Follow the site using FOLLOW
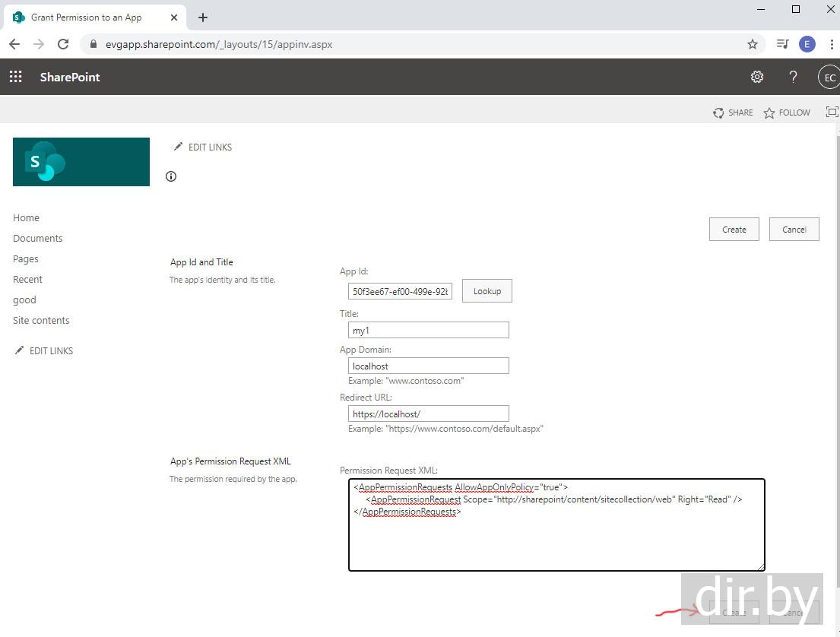 click(x=787, y=113)
